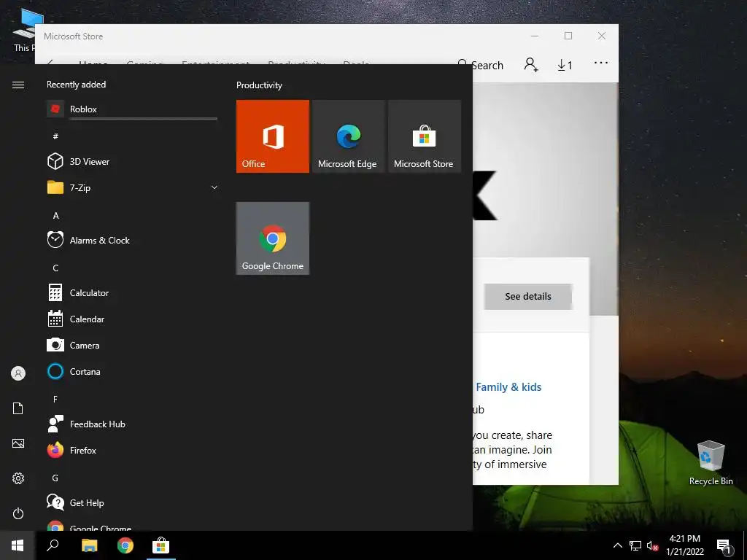
Task: Select Microsoft Store on the taskbar
Action: click(x=161, y=545)
